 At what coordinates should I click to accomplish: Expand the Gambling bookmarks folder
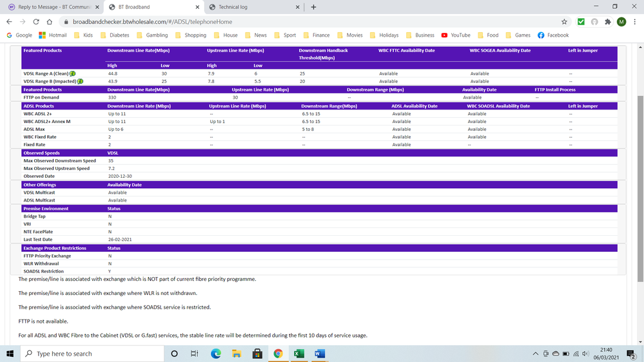point(151,35)
